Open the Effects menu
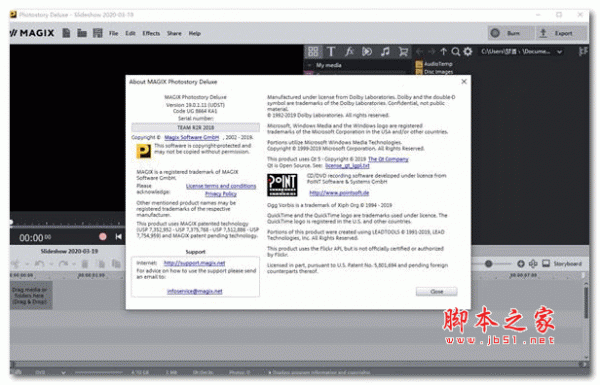The width and height of the screenshot is (600, 385). tap(151, 33)
